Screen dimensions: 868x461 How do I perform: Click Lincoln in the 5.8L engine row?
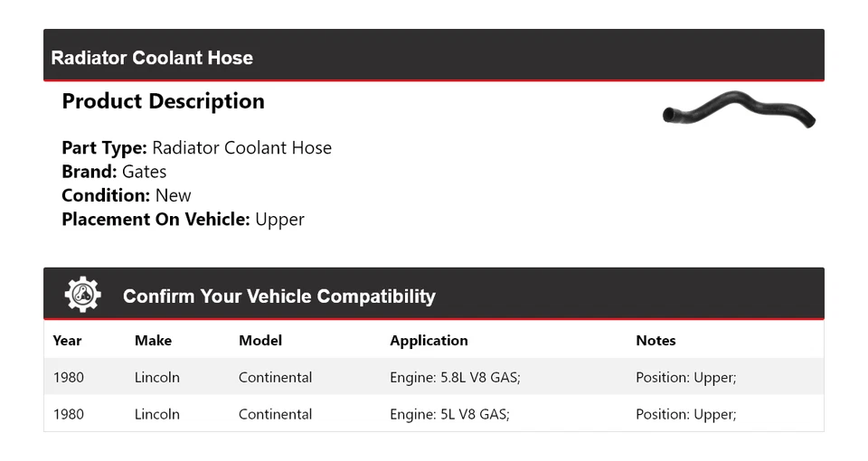click(157, 377)
